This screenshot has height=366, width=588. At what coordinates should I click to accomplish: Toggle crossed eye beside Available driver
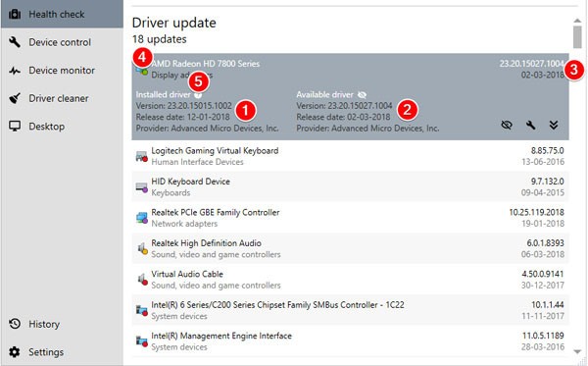click(x=362, y=94)
